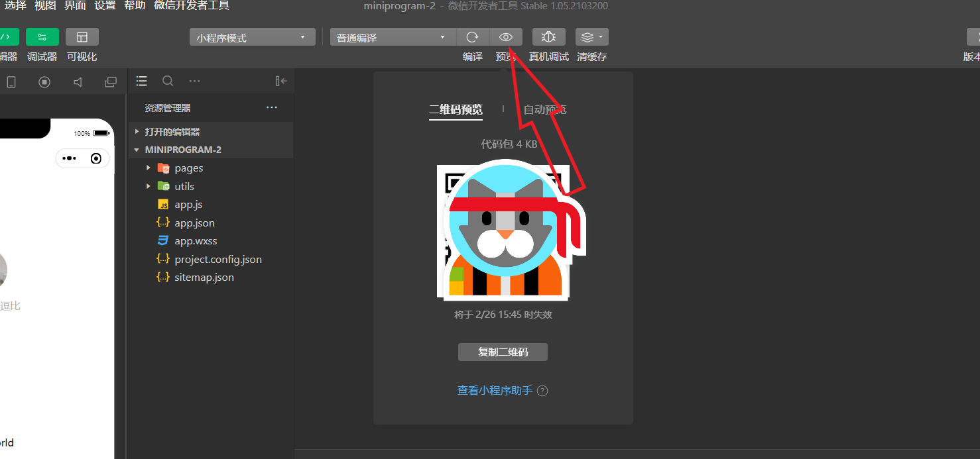
Task: Click the simulator record circle icon
Action: (x=44, y=82)
